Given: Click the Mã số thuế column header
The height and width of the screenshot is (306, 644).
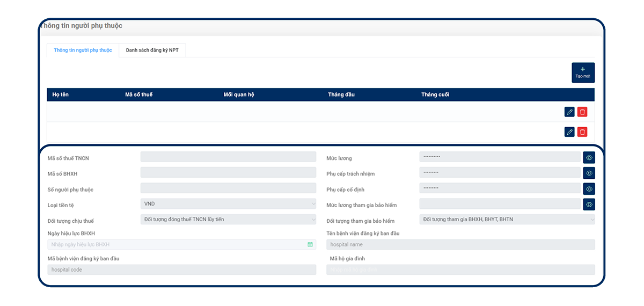Looking at the screenshot, I should [x=138, y=94].
